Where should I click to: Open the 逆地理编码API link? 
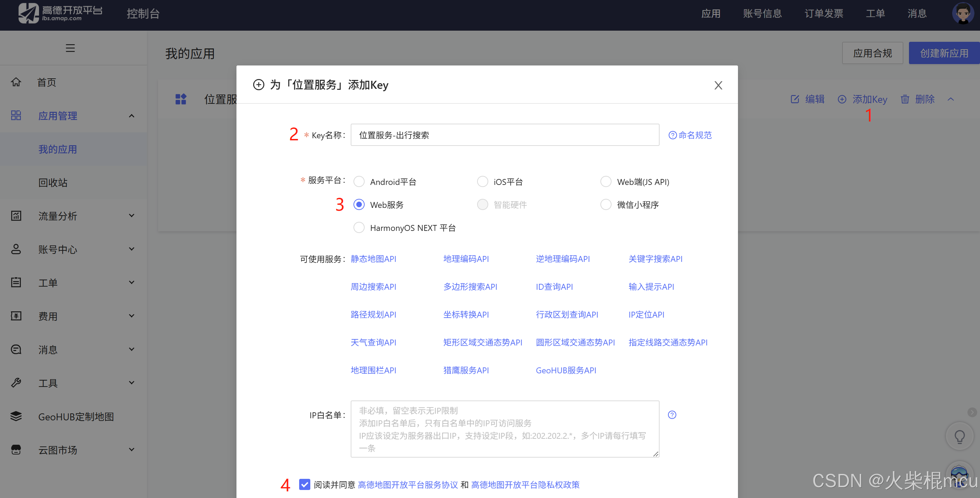[x=563, y=259]
